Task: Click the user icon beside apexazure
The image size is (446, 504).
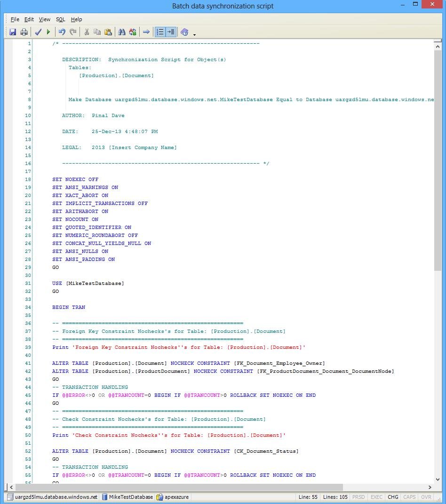Action: pyautogui.click(x=160, y=497)
